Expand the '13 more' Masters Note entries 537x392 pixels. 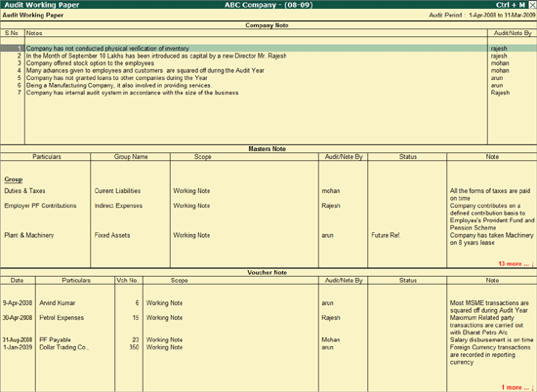pyautogui.click(x=516, y=263)
